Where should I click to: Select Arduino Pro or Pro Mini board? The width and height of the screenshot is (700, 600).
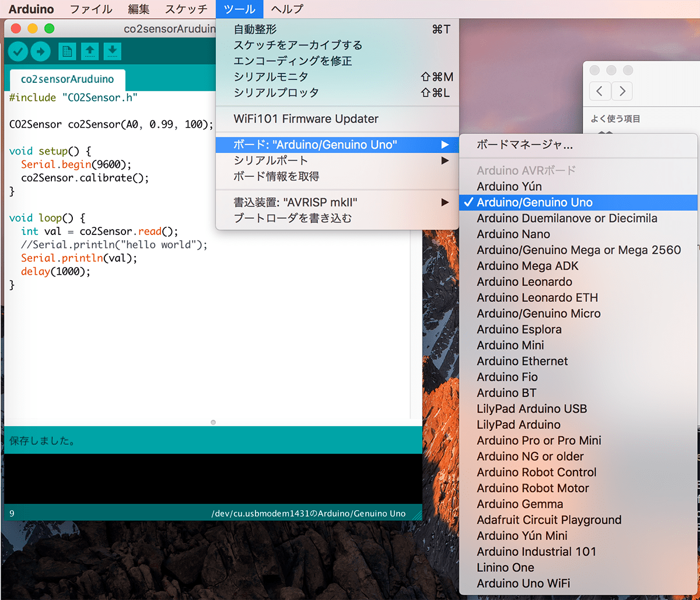click(579, 440)
